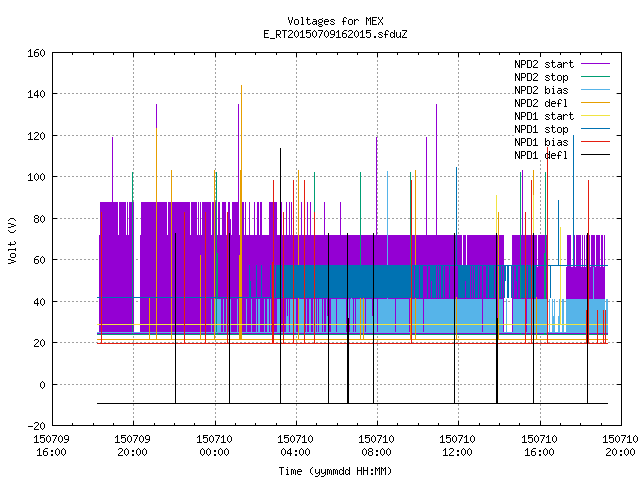Click the yellow NPD1 start legend line
Screen dimensions: 640x480
pyautogui.click(x=595, y=116)
